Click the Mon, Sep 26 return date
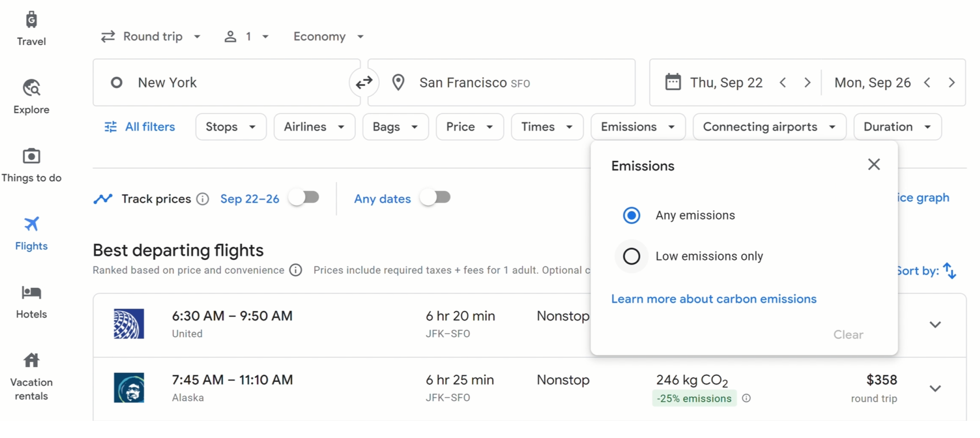 coord(872,82)
